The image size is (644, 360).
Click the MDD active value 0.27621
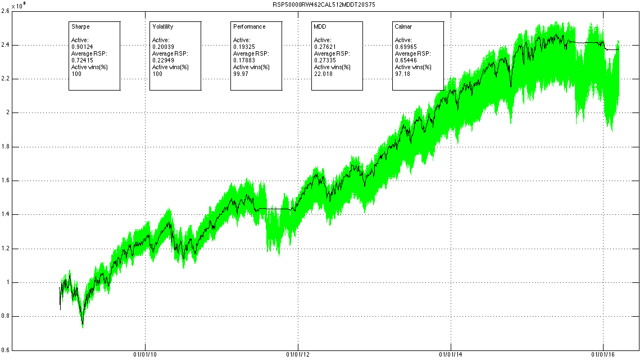point(325,47)
